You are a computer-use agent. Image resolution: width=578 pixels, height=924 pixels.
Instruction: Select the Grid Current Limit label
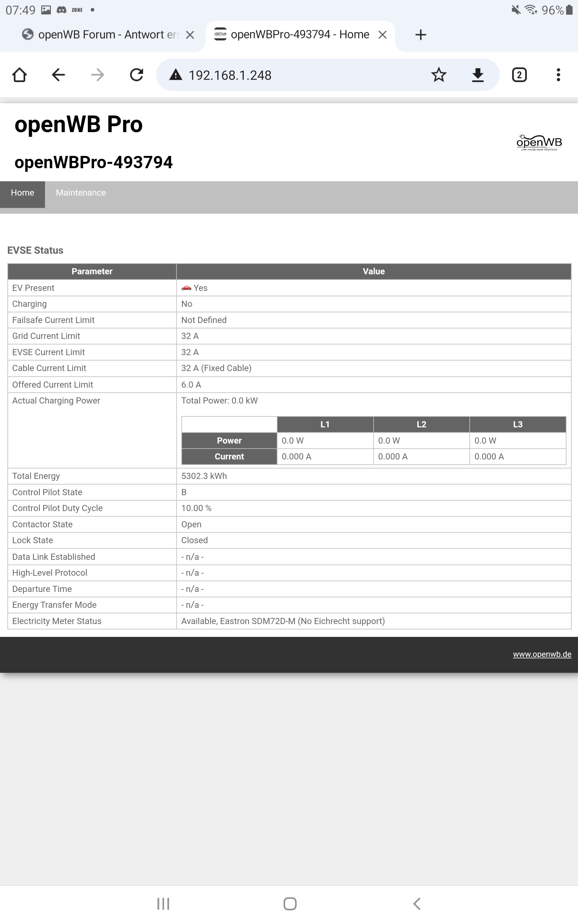pos(46,336)
